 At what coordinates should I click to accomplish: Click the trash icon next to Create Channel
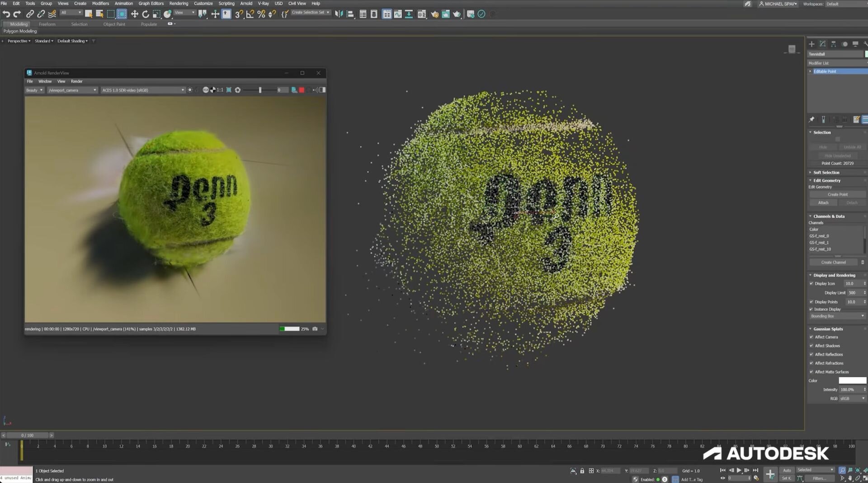pyautogui.click(x=863, y=262)
